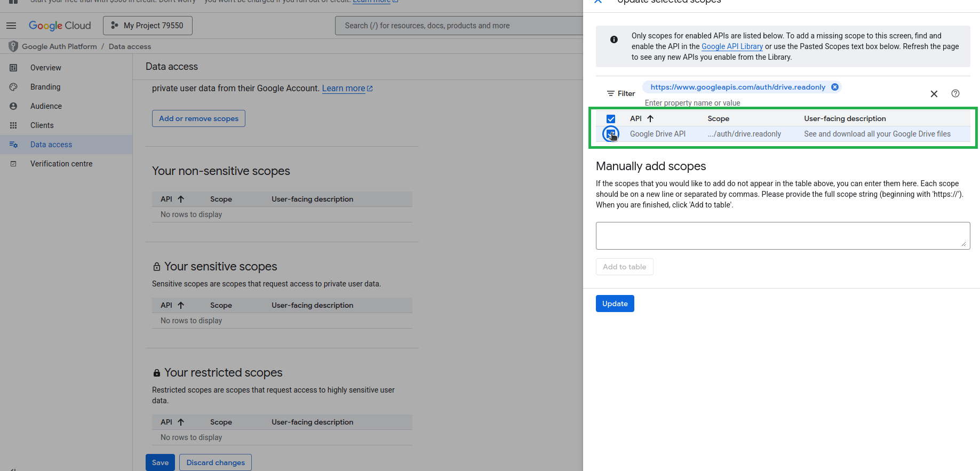Click the blue Update button
The height and width of the screenshot is (471, 980).
[615, 304]
